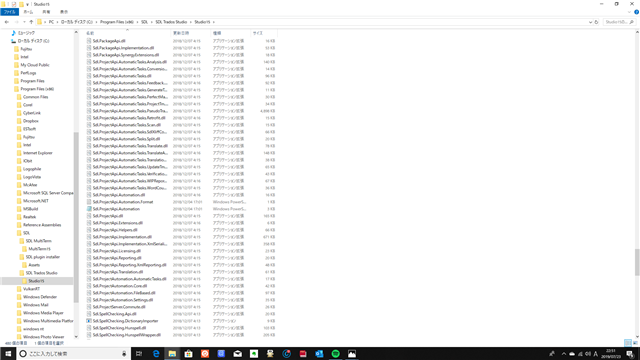Image resolution: width=640 pixels, height=360 pixels.
Task: Click the Sdl.ProjectApi.Automation PowerShell file icon
Action: (x=89, y=209)
